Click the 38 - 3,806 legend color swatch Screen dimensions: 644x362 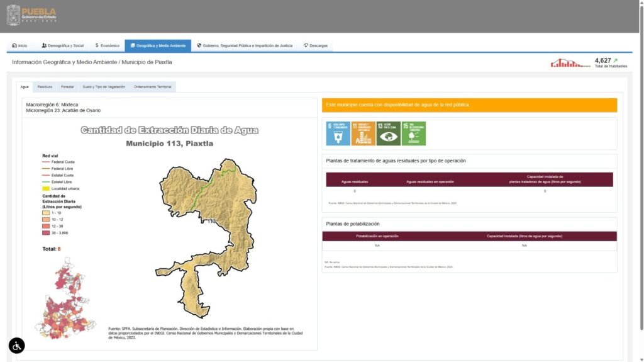[x=46, y=233]
